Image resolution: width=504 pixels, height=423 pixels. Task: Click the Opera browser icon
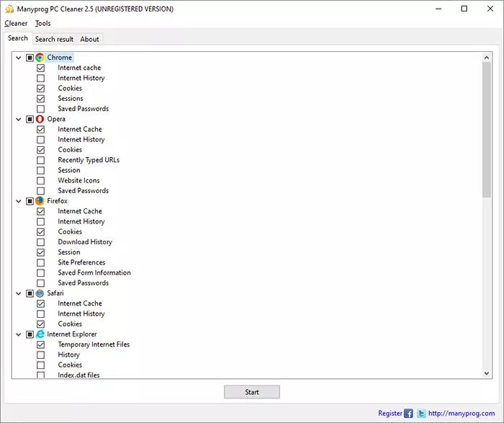(40, 119)
